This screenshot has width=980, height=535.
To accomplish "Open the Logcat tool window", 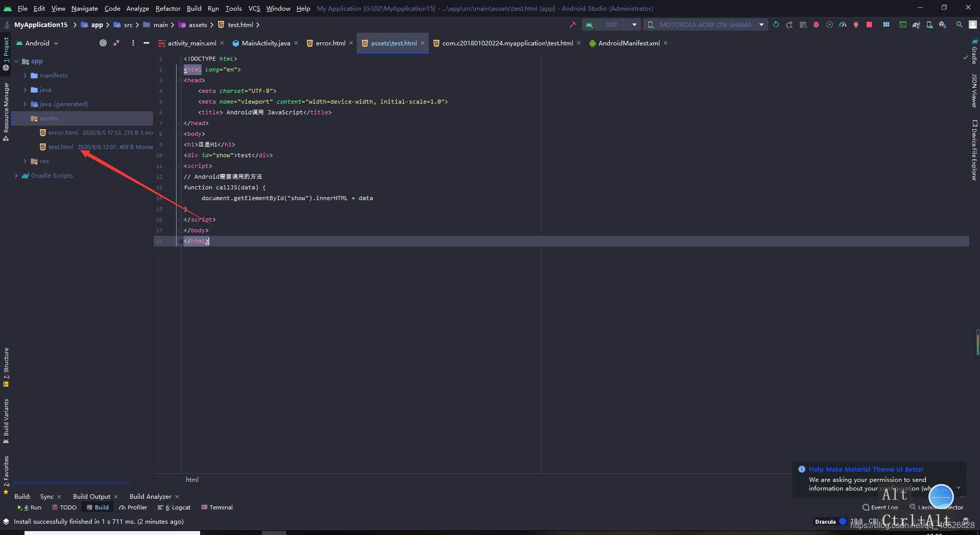I will [x=174, y=507].
